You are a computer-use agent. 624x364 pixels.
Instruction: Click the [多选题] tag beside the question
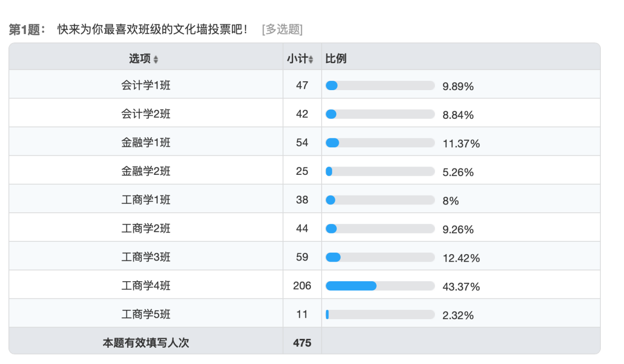282,30
